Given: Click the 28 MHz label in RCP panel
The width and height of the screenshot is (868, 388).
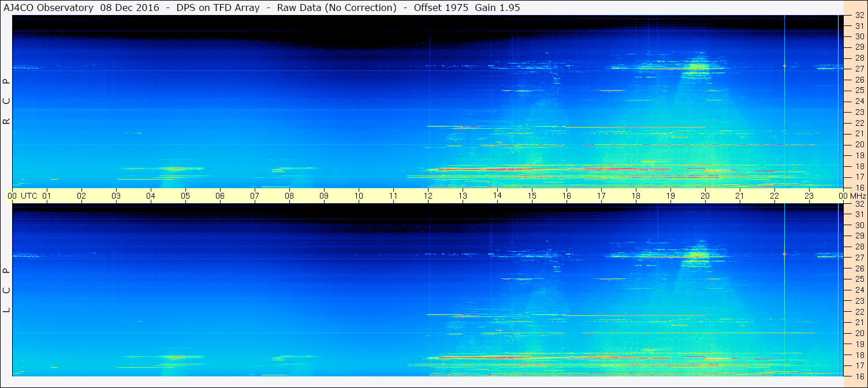Looking at the screenshot, I should pyautogui.click(x=859, y=58).
